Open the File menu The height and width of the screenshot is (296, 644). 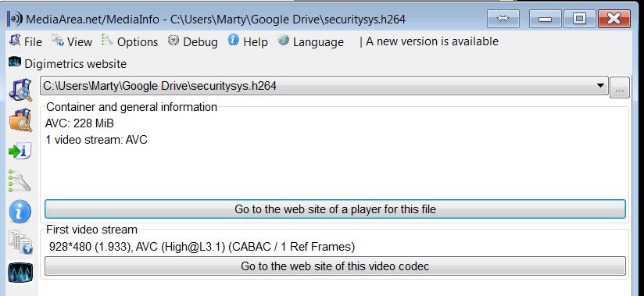[x=26, y=41]
